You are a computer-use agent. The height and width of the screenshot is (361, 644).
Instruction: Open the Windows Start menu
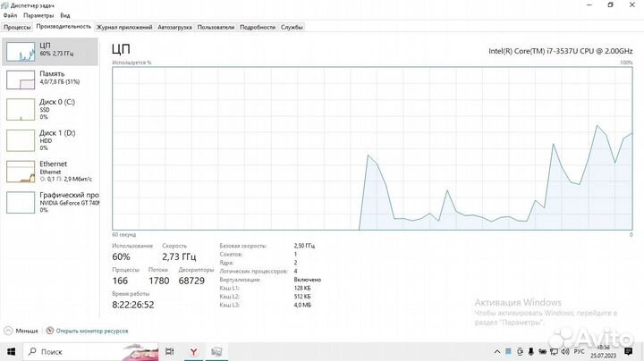11,351
